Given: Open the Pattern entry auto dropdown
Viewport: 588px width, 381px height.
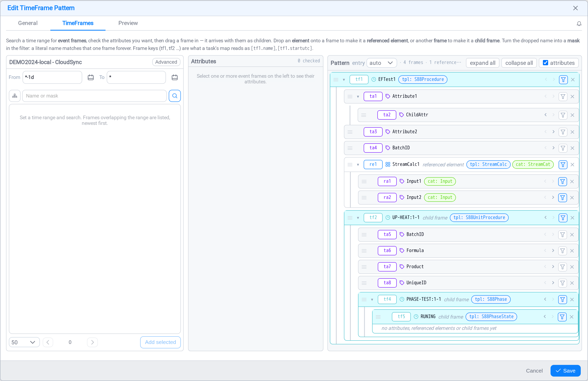Looking at the screenshot, I should (x=381, y=63).
